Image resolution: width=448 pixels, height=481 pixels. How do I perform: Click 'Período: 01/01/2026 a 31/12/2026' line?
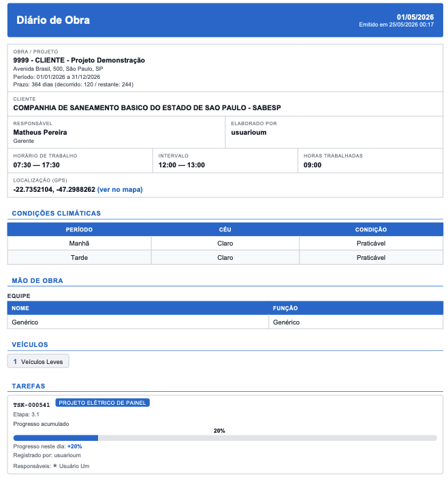[57, 77]
